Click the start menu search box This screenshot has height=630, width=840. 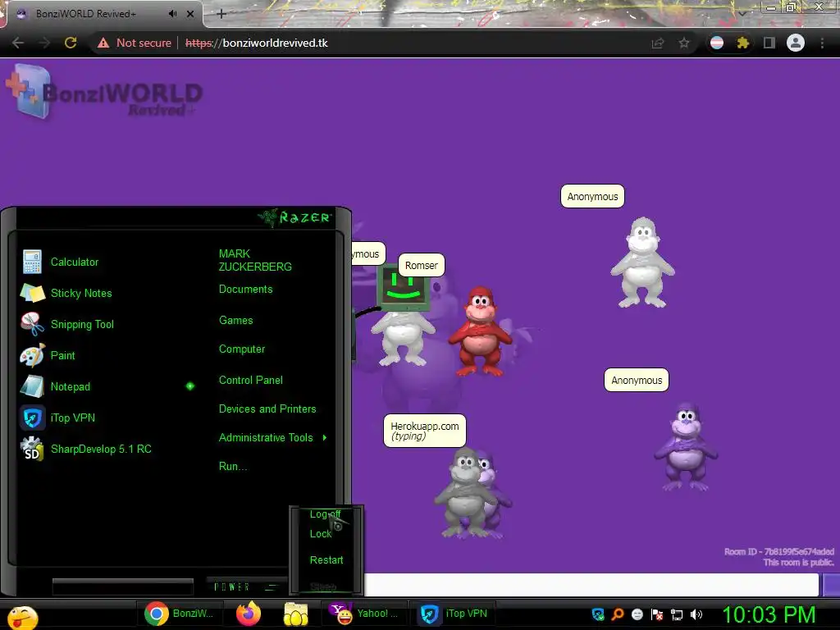[x=123, y=587]
